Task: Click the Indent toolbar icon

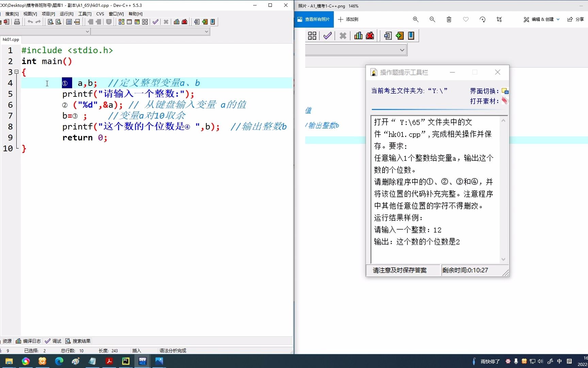Action: [x=91, y=22]
